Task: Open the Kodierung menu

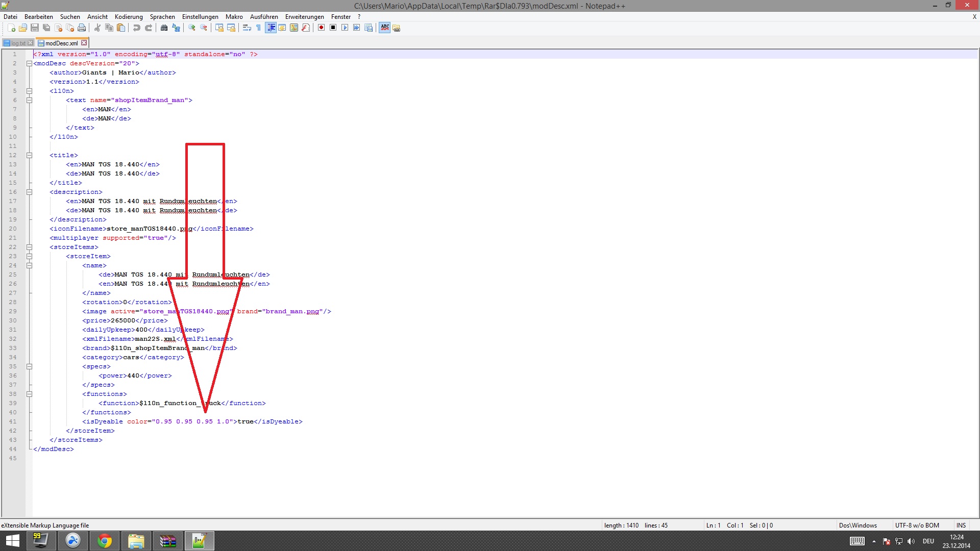Action: pyautogui.click(x=129, y=17)
